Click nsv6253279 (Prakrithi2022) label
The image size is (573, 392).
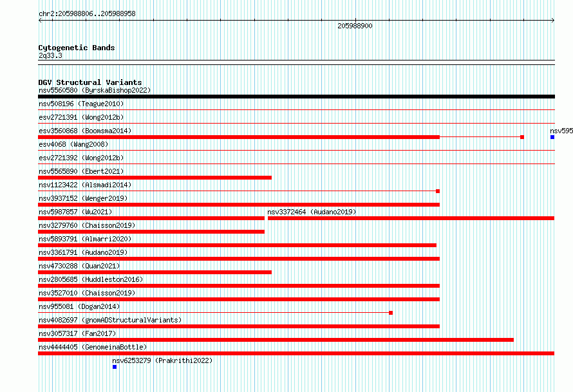(162, 360)
